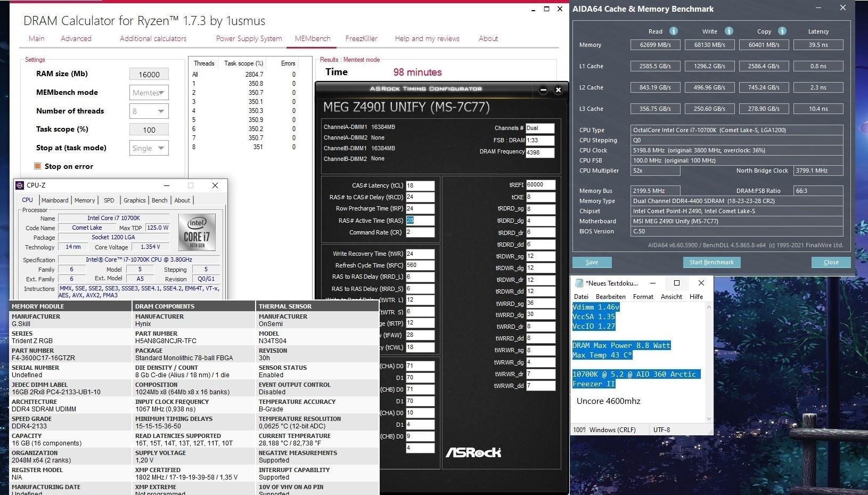Screen dimensions: 868x495
Task: Close the ASRock Timing Configurator window
Action: [558, 90]
